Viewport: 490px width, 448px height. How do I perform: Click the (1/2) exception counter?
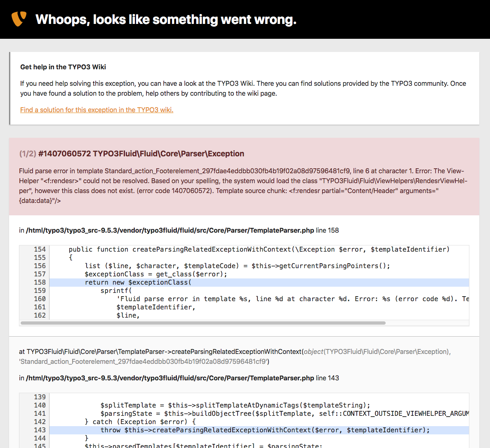pos(27,153)
